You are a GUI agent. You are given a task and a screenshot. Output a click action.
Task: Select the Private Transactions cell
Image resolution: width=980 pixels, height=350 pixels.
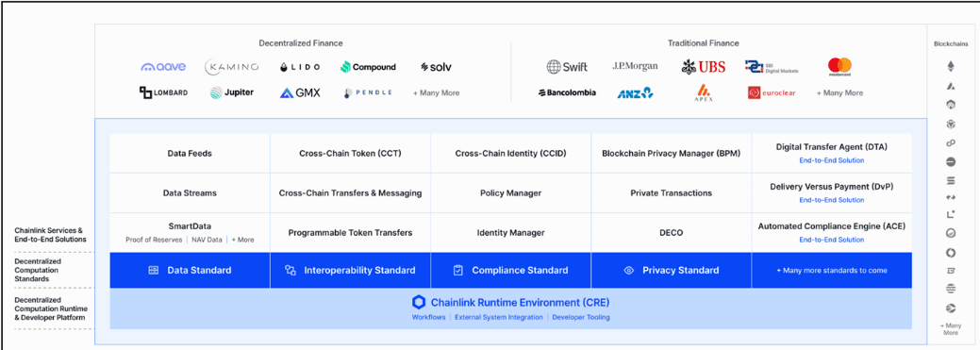point(672,193)
